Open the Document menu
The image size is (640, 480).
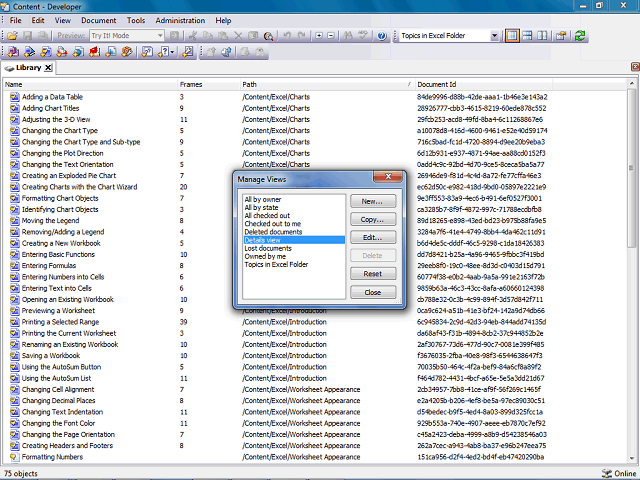(98, 20)
